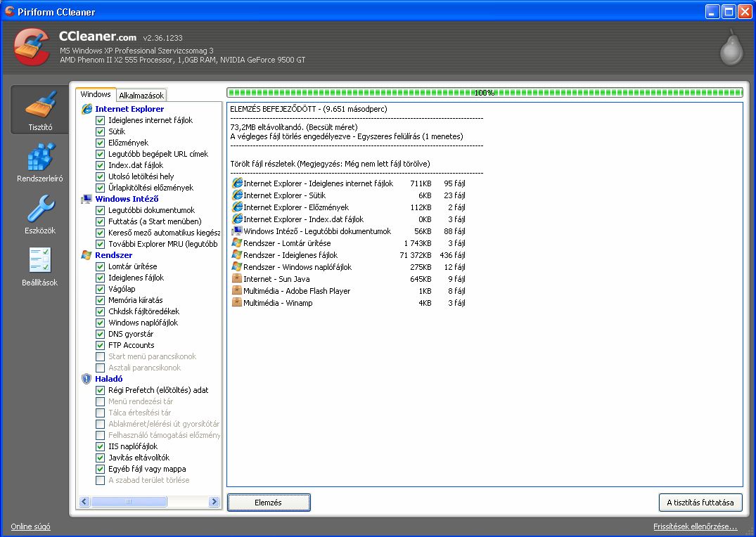
Task: Enable Asztali parancsikonok
Action: point(100,367)
